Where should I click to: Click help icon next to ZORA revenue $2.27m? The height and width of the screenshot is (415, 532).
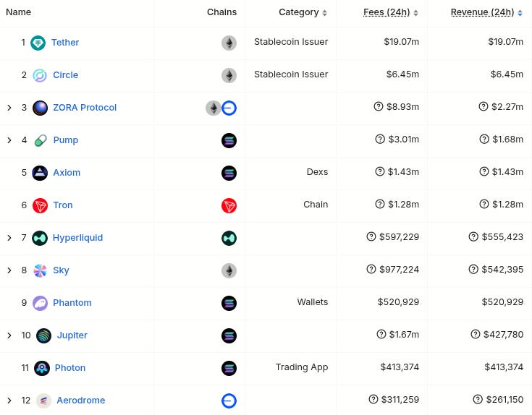point(484,106)
